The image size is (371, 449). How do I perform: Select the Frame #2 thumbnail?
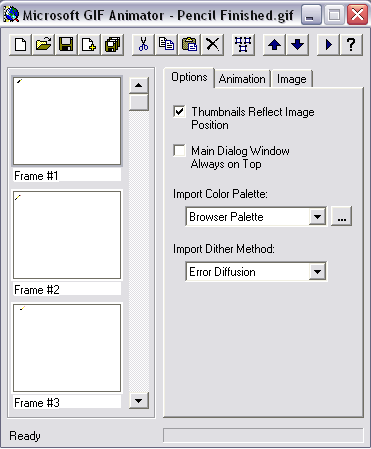[67, 235]
